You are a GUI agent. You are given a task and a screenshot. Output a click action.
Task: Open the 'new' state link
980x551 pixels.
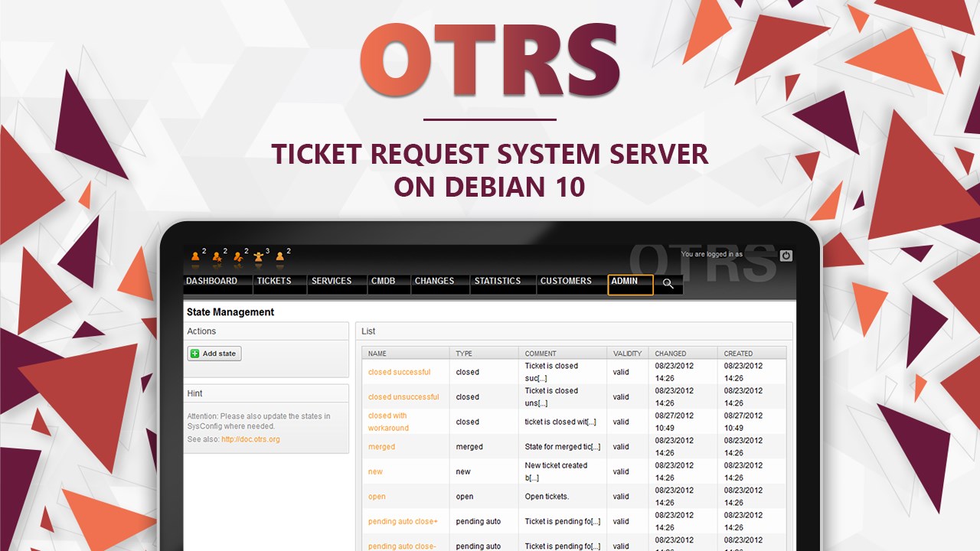[375, 471]
